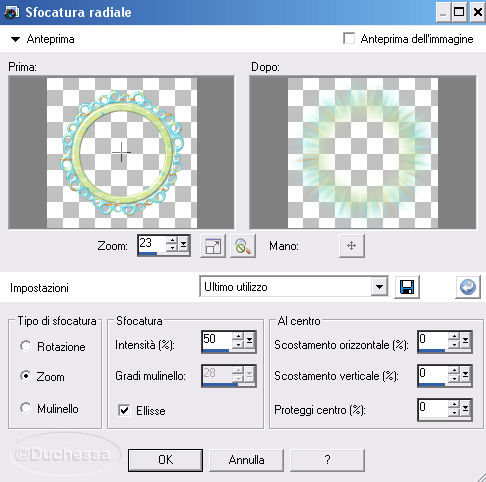Open help with the ? button
This screenshot has width=486, height=482.
coord(327,460)
